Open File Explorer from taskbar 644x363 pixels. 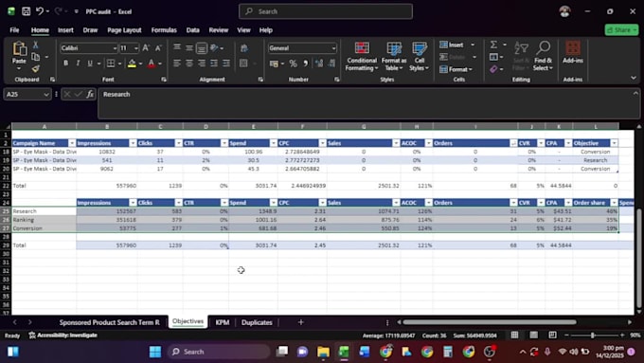coord(323,352)
